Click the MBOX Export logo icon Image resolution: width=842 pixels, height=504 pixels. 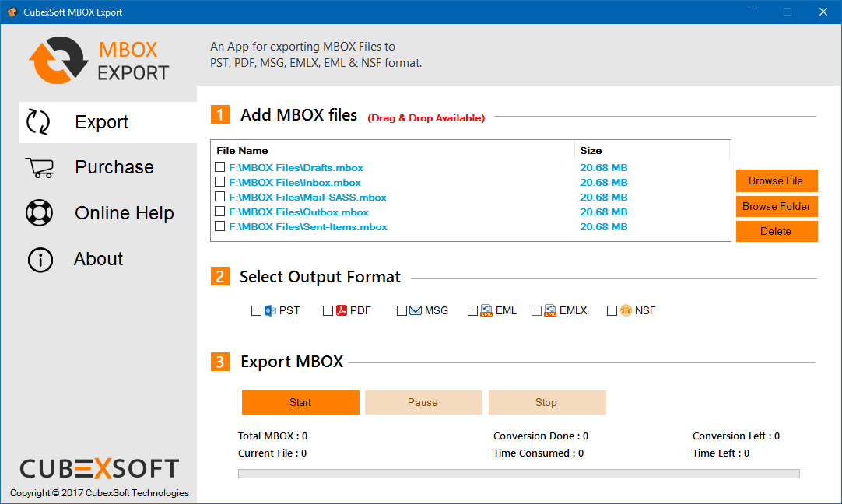tap(58, 60)
